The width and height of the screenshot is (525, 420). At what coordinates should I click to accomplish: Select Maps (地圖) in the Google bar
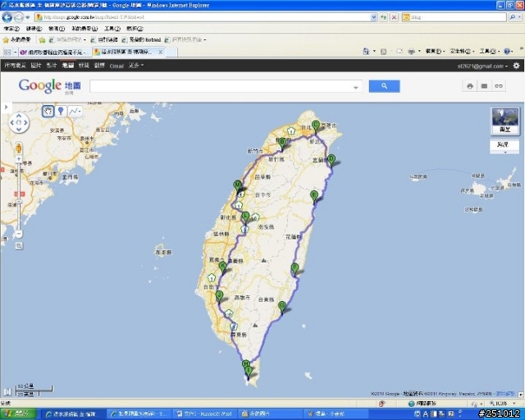pyautogui.click(x=67, y=66)
